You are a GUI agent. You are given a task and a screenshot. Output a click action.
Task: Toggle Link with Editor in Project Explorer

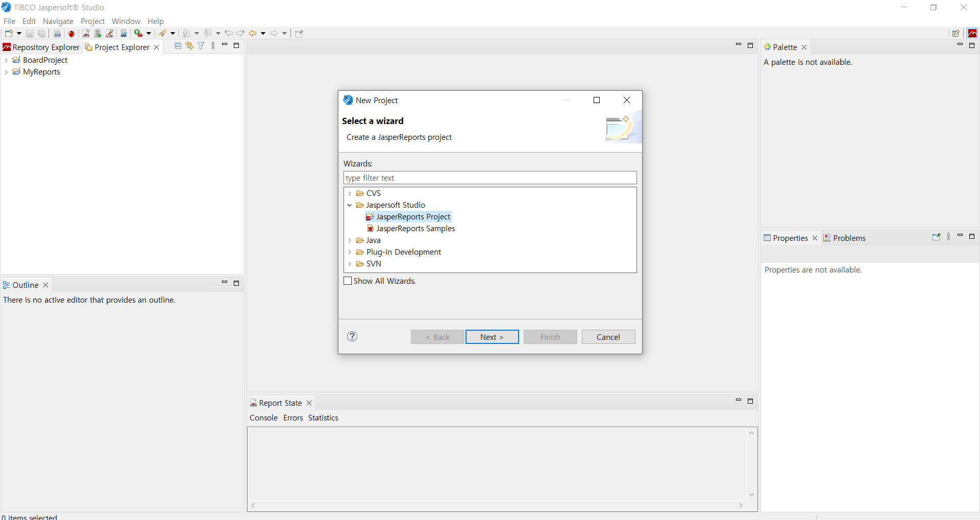[189, 46]
